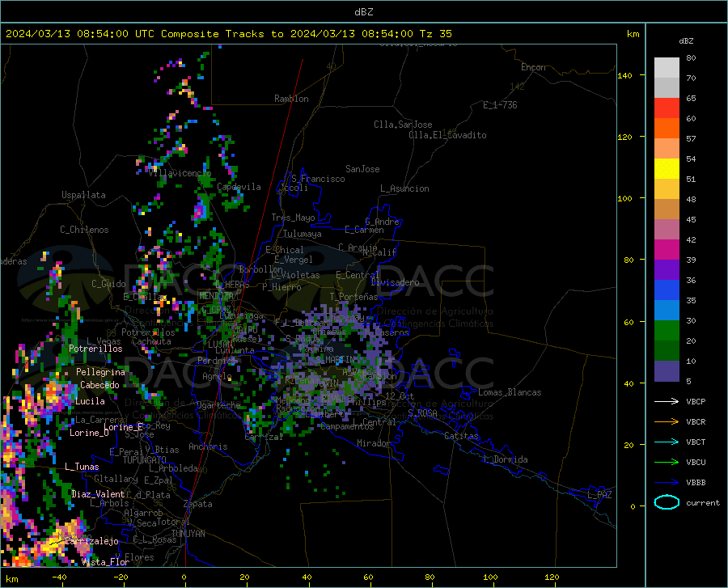Click the 'C_Guido' map label
Viewport: 728px width, 588px height.
[108, 284]
